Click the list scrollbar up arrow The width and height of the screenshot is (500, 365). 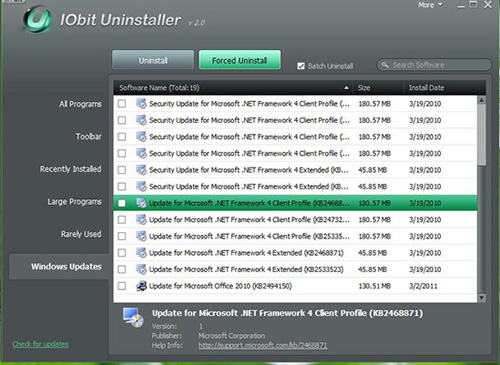click(481, 100)
